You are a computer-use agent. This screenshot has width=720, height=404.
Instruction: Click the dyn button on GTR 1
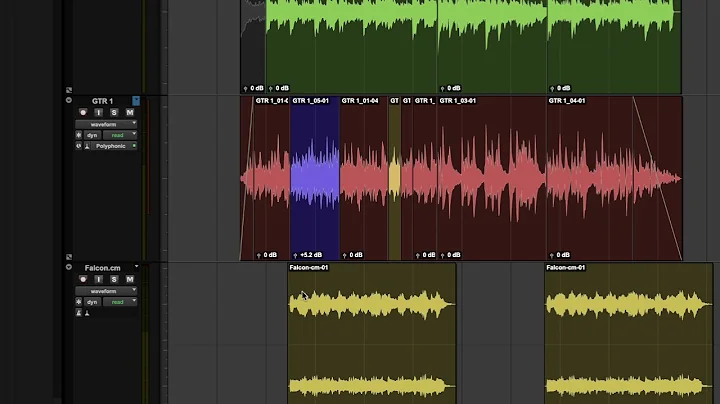pyautogui.click(x=92, y=135)
